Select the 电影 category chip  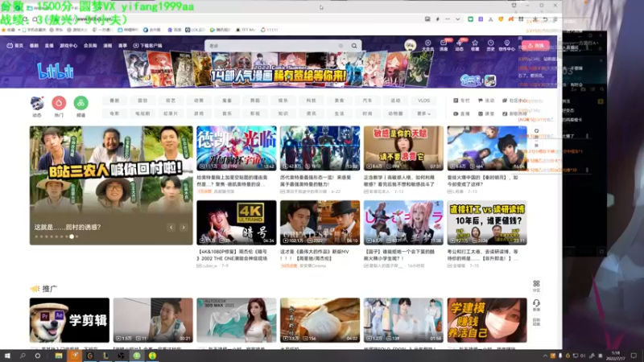pos(114,113)
